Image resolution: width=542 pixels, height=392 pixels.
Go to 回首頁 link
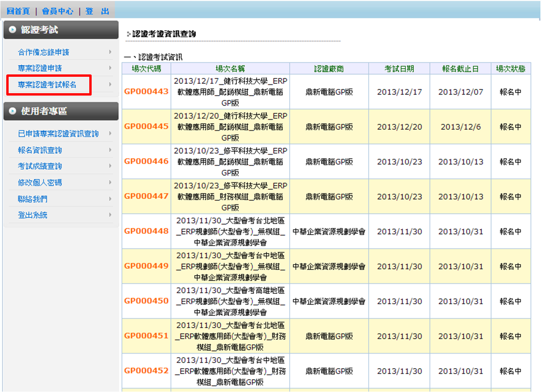(x=18, y=11)
